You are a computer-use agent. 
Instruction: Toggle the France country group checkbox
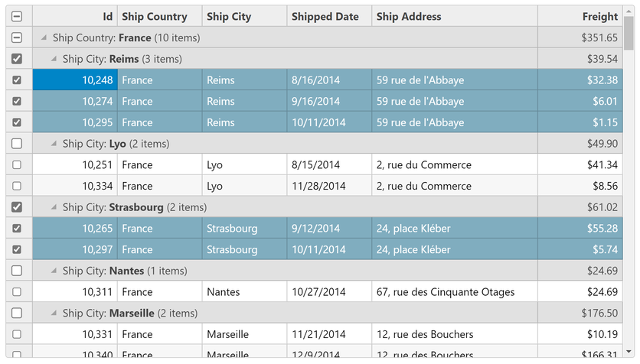point(17,37)
